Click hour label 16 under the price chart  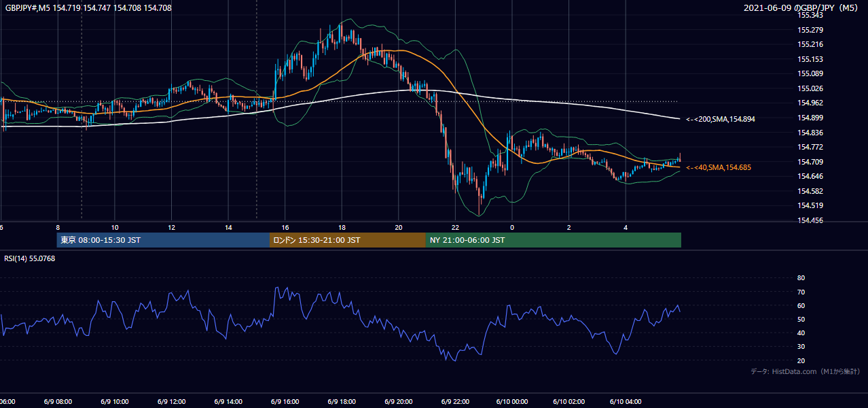coord(285,227)
